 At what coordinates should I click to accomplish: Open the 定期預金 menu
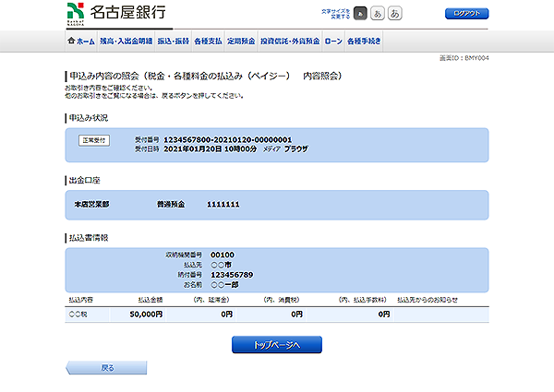241,42
